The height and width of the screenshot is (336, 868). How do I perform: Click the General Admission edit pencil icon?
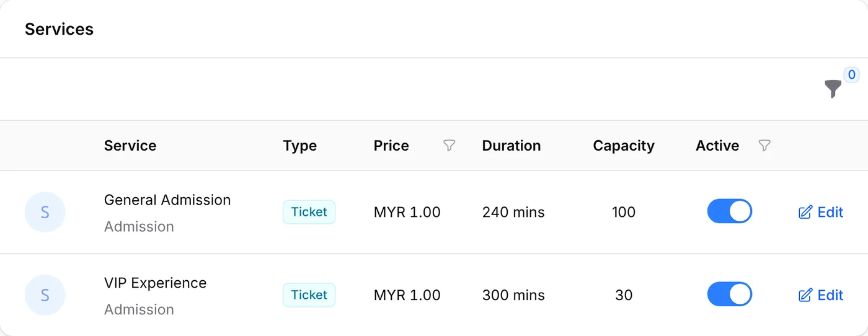[x=805, y=212]
